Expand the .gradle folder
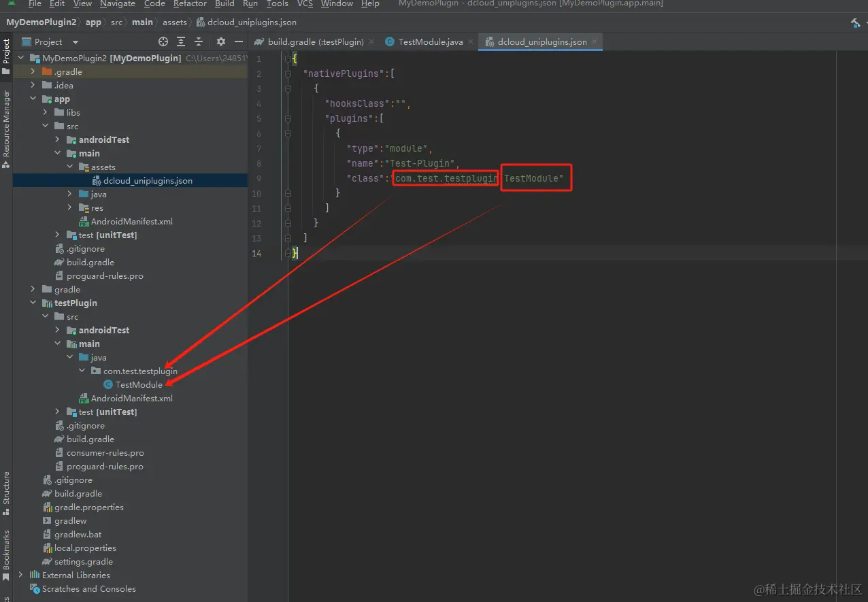868x602 pixels. point(33,71)
